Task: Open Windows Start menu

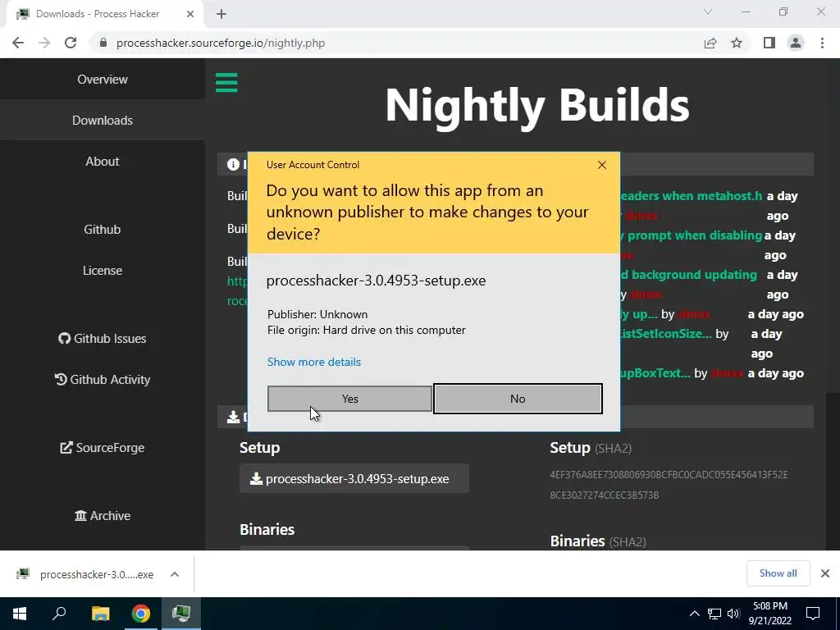Action: click(x=20, y=614)
